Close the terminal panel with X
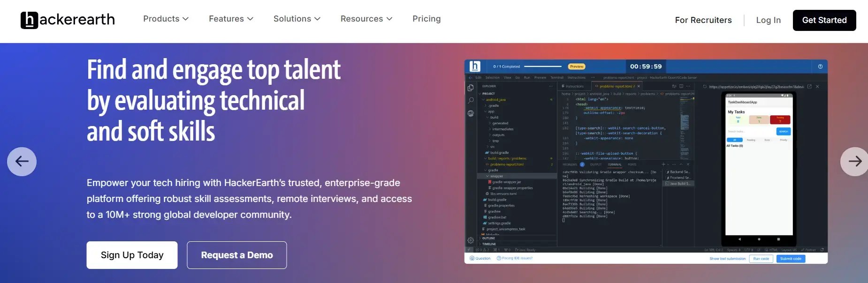 688,164
